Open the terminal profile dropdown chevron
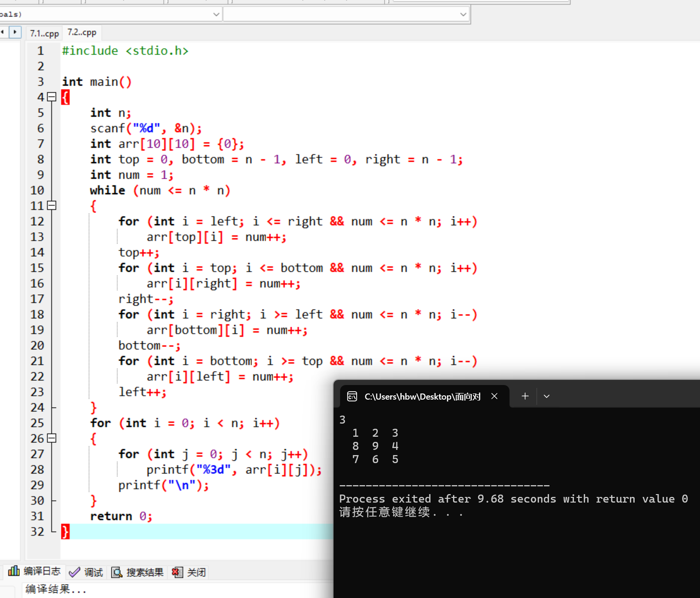 547,396
